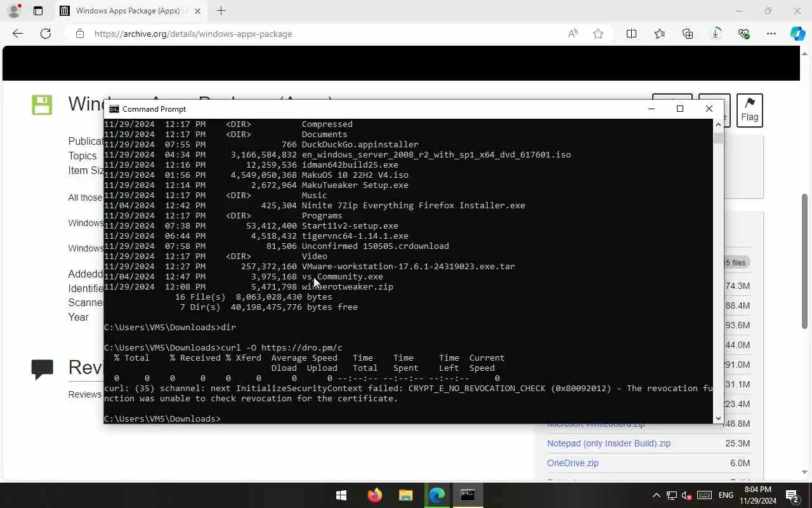Click the Reviews speech bubble icon
The image size is (812, 508).
[x=43, y=369]
